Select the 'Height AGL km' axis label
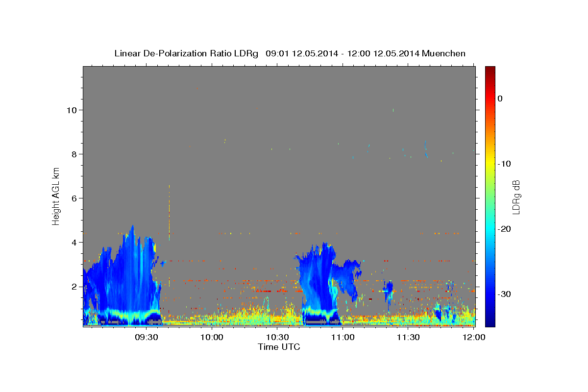 pos(56,196)
